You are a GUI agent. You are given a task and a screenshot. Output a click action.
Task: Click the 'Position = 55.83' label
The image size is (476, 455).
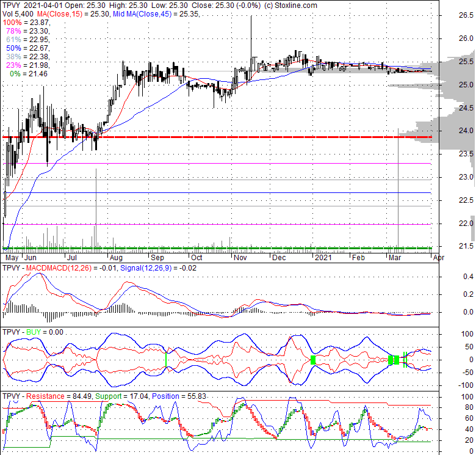179,396
